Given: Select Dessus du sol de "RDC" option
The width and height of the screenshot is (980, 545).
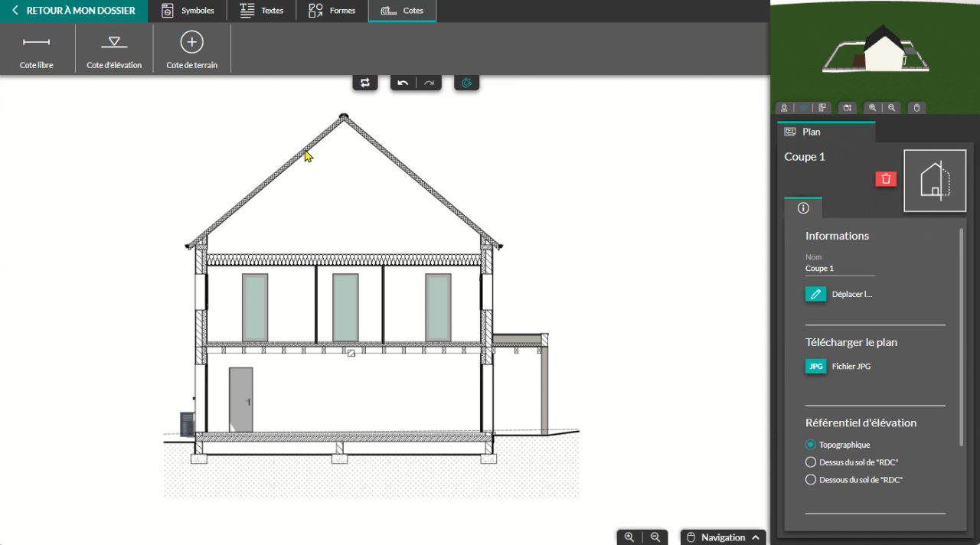Looking at the screenshot, I should 811,462.
